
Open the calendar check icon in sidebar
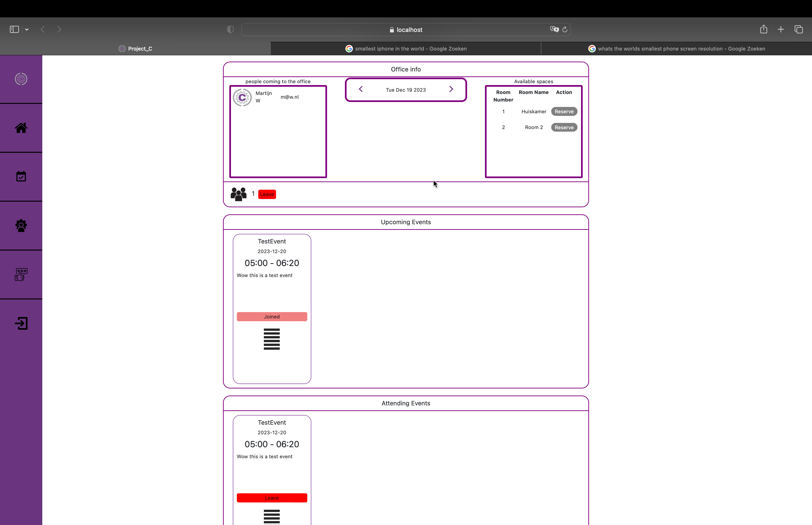pyautogui.click(x=21, y=176)
